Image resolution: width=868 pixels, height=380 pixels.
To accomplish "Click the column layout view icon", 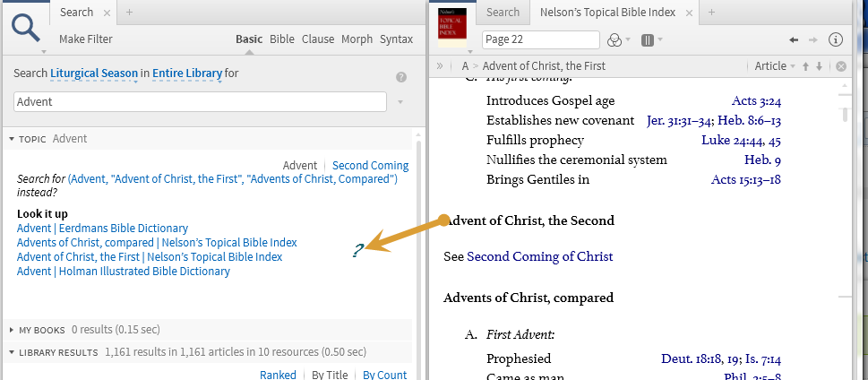I will click(x=648, y=39).
